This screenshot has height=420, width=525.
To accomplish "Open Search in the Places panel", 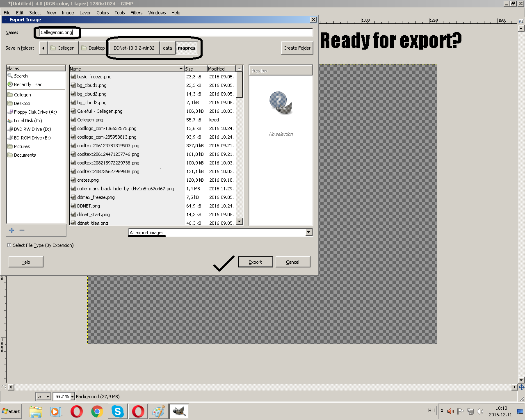I will click(21, 76).
